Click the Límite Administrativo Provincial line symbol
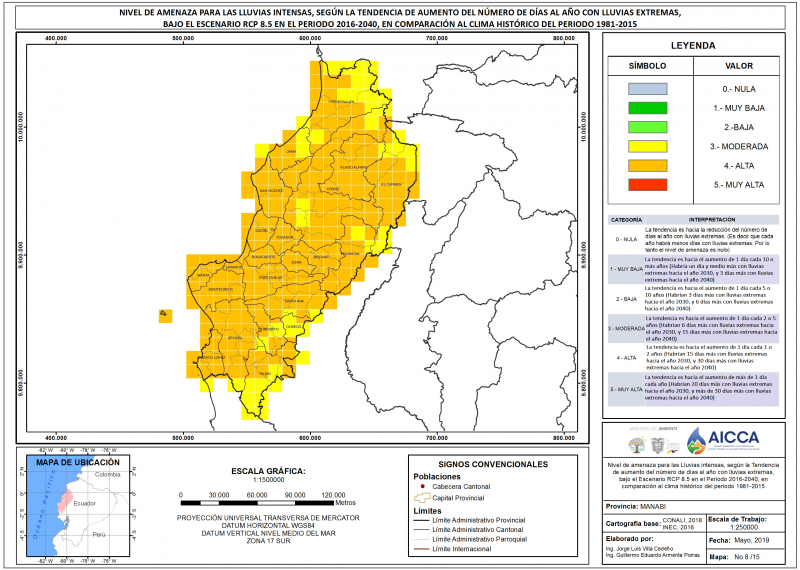The width and height of the screenshot is (800, 570). (x=421, y=521)
